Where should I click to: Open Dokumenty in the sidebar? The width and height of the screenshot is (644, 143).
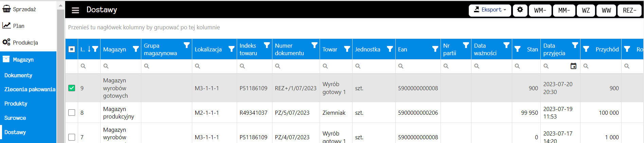pos(18,75)
